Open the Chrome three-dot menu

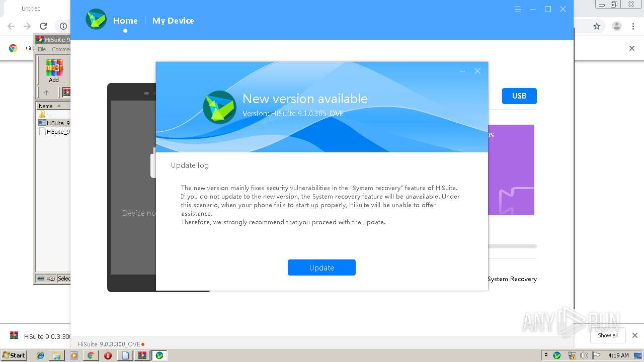pyautogui.click(x=633, y=26)
